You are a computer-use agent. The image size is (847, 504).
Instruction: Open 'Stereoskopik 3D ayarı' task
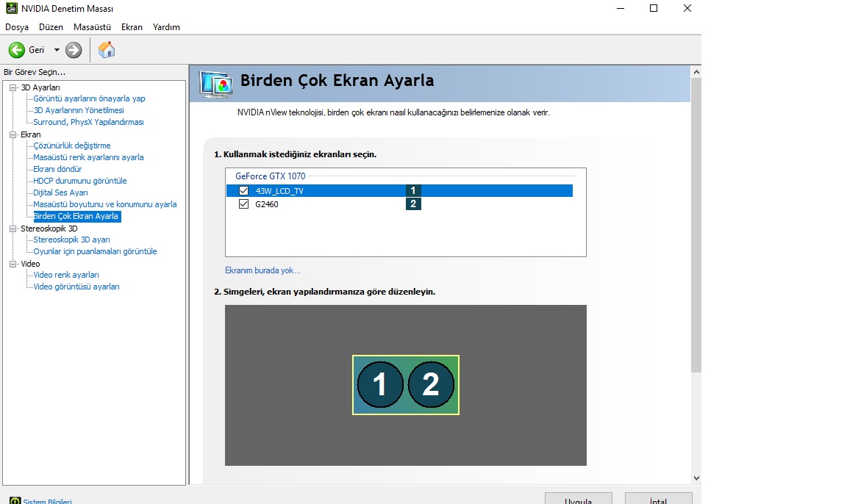pos(71,240)
